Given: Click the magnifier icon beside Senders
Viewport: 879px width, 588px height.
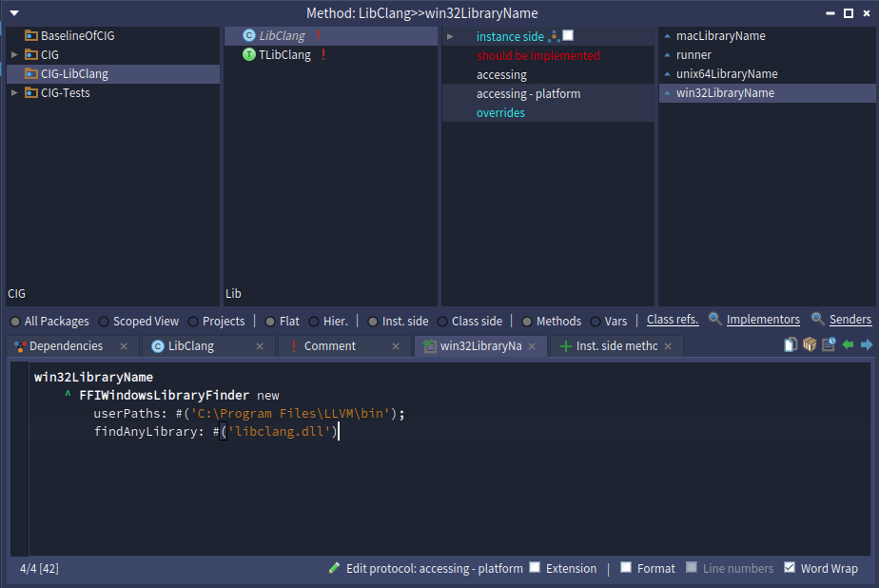Looking at the screenshot, I should [818, 320].
